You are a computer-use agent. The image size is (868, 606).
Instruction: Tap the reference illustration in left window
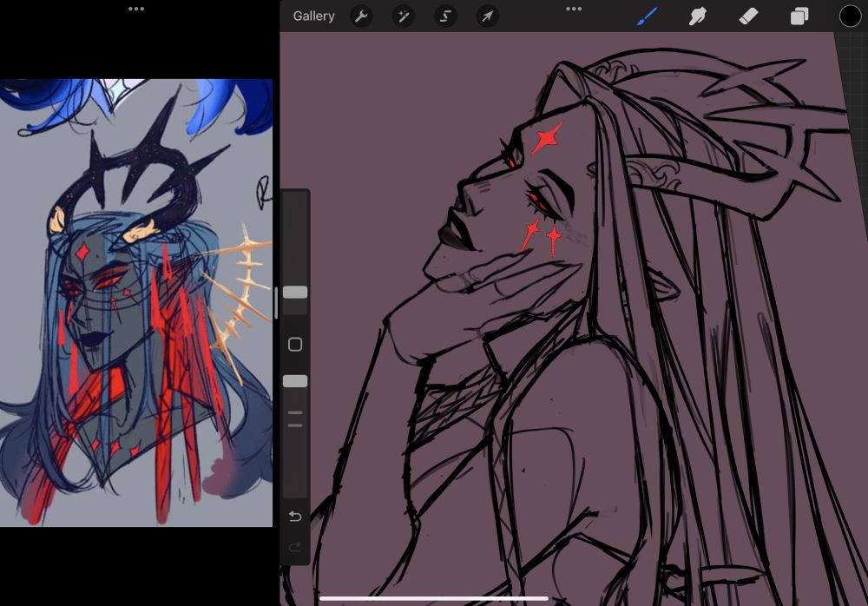click(136, 302)
